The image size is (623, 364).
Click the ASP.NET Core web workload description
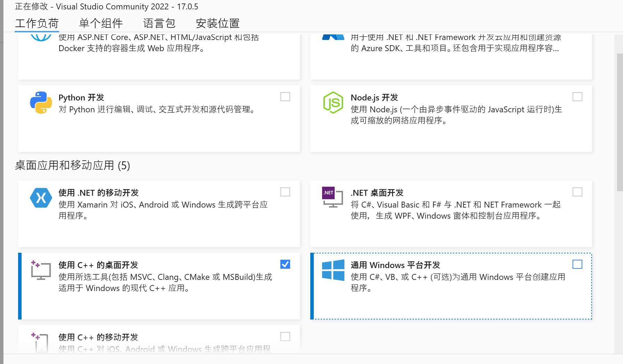159,43
